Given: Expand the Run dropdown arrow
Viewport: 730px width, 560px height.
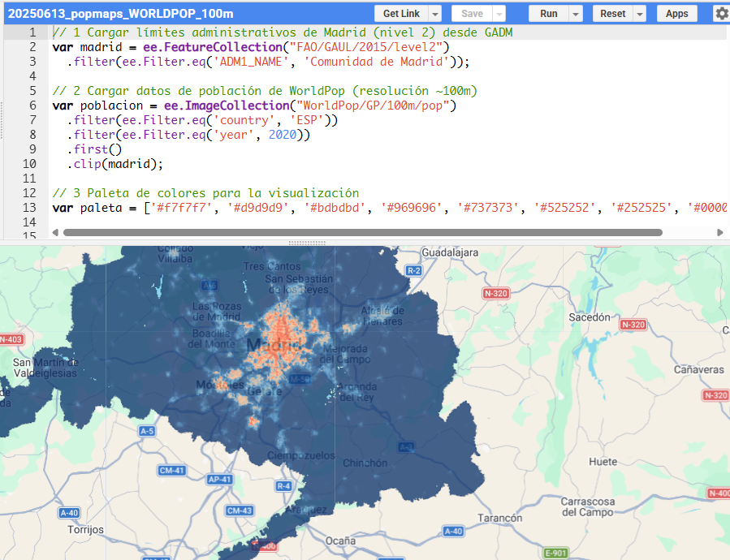Looking at the screenshot, I should coord(576,14).
